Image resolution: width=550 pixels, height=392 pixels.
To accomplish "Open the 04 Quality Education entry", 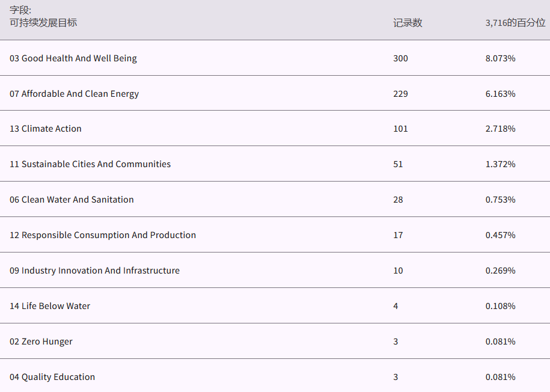I will [x=52, y=377].
